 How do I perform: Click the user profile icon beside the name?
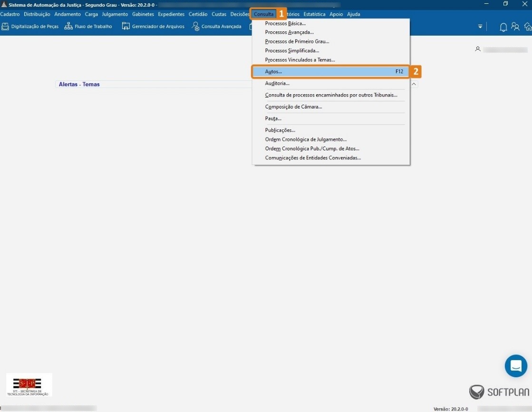(478, 49)
